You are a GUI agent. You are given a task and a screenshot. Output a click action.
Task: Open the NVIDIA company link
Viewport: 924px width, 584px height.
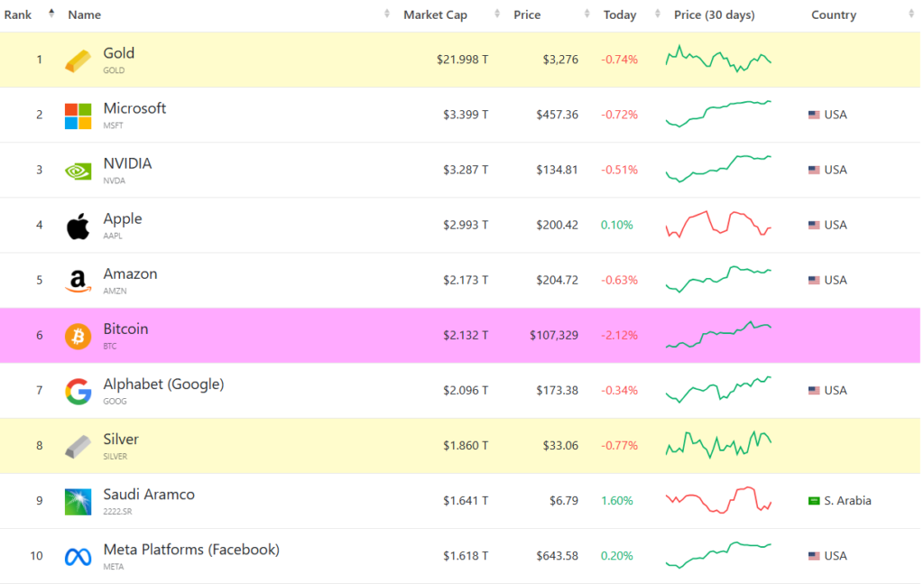(x=127, y=163)
